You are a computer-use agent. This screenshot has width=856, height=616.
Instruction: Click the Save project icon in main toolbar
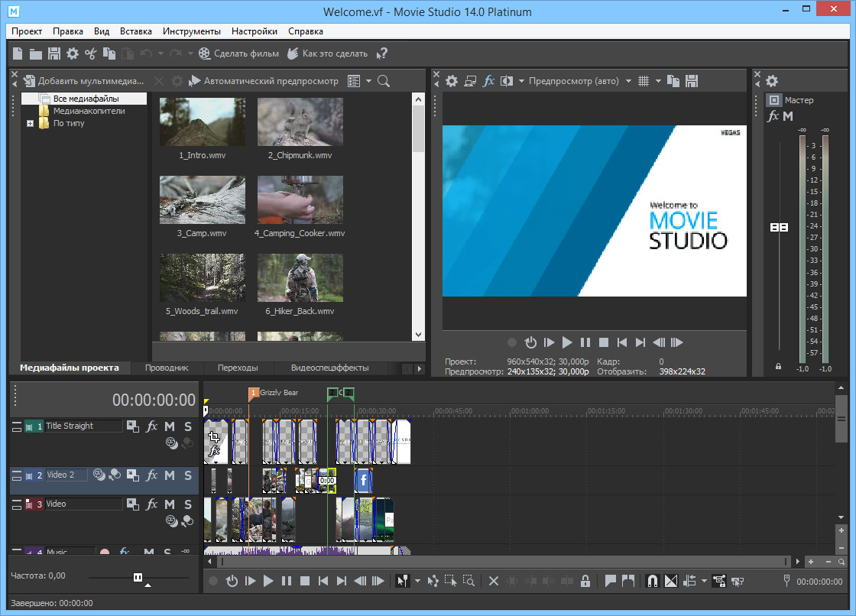(54, 53)
